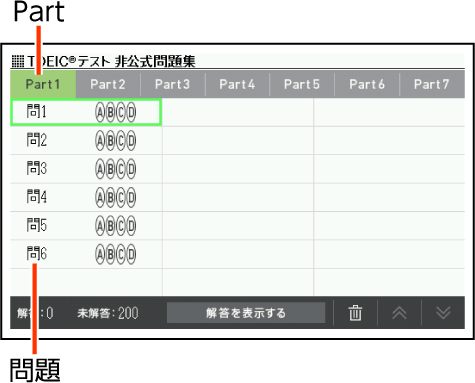Viewport: 475px width, 383px height.
Task: Switch to the Part3 tab
Action: point(173,84)
